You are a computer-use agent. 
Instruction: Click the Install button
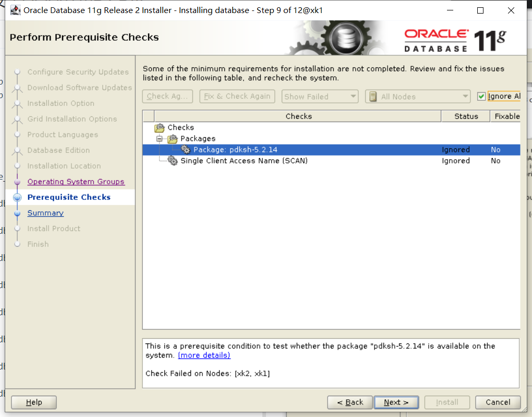[x=447, y=402]
